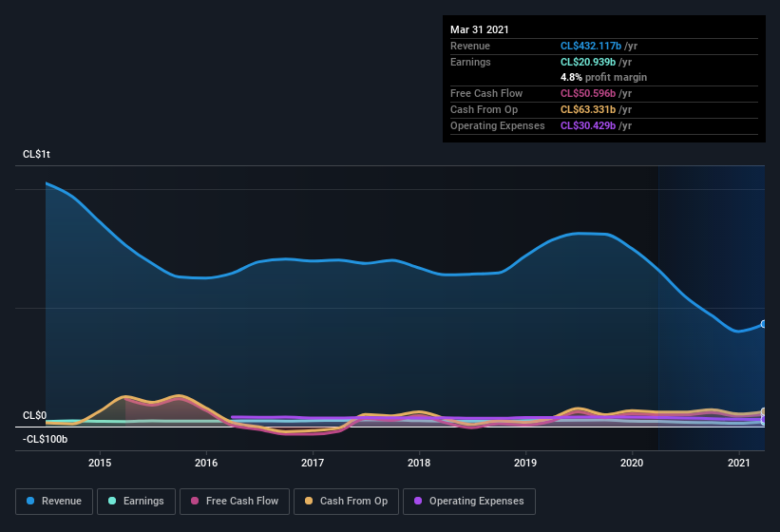
Task: Click the Operating Expenses end marker
Action: pos(764,420)
